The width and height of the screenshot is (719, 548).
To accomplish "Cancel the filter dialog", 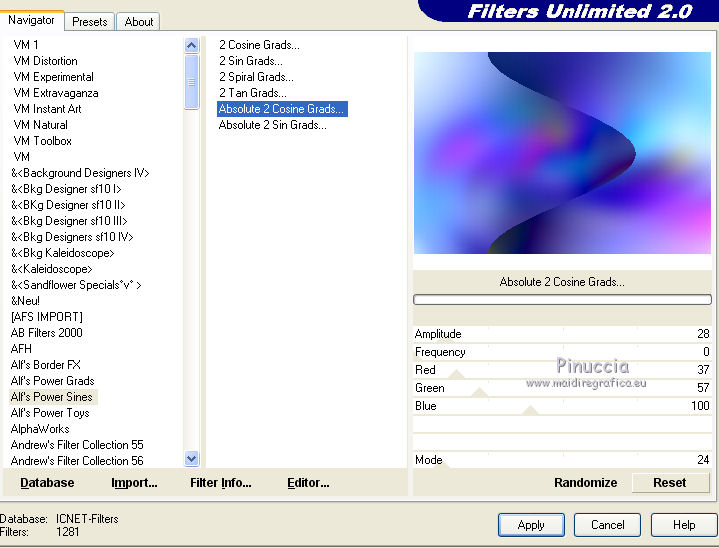I will 607,525.
